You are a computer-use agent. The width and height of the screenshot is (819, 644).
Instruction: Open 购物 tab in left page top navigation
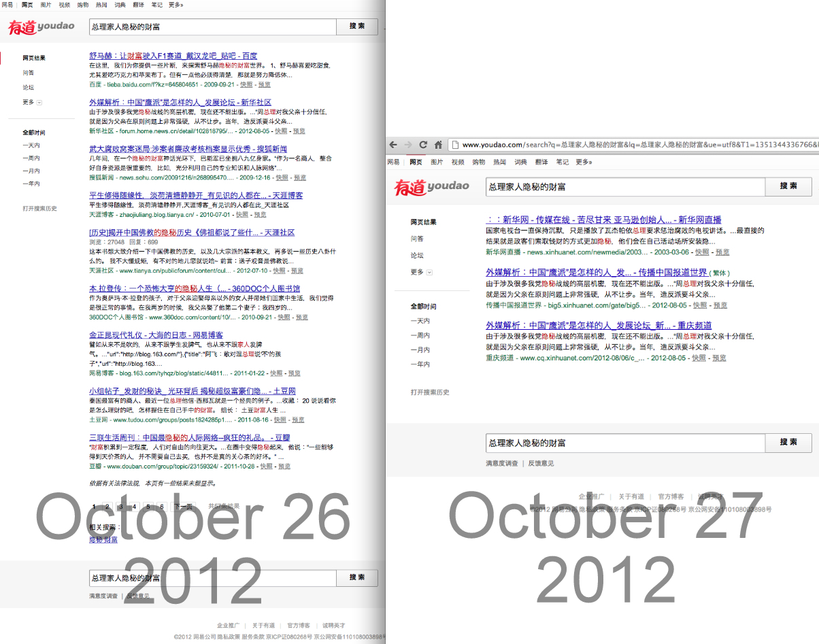click(x=83, y=5)
